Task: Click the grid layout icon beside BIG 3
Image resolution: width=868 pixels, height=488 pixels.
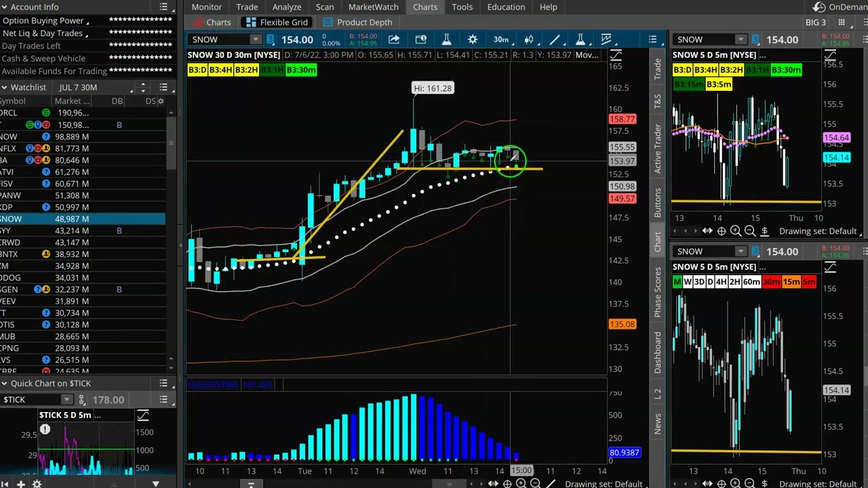Action: point(842,22)
